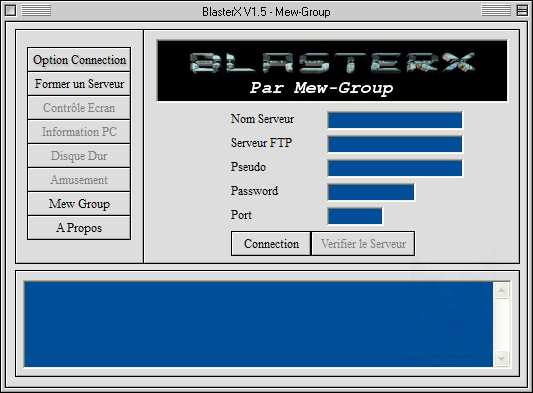
Task: Click into the Pseudo input field
Action: click(395, 168)
